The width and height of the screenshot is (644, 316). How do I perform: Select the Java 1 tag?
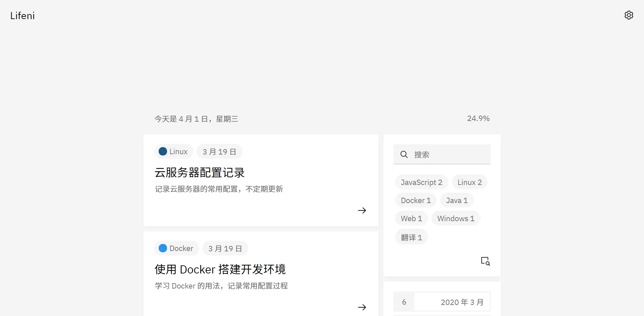(x=457, y=200)
